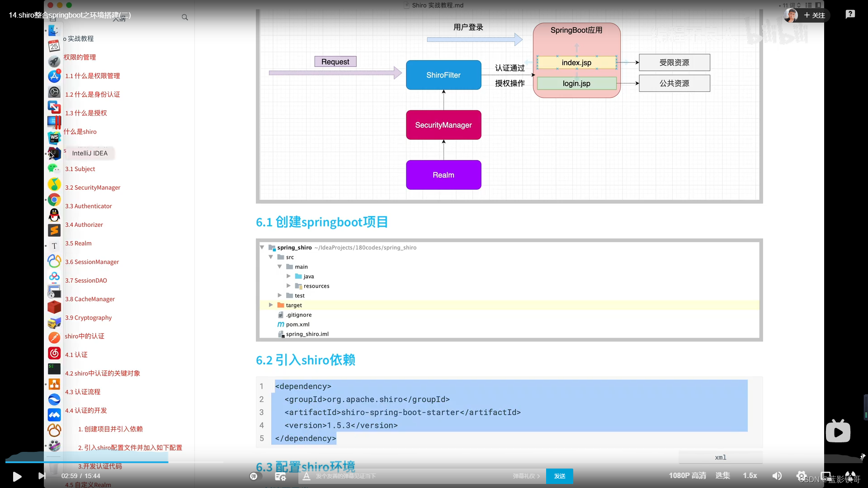Collapse the spring_shiro project root arrow
Viewport: 868px width, 488px height.
click(x=262, y=248)
